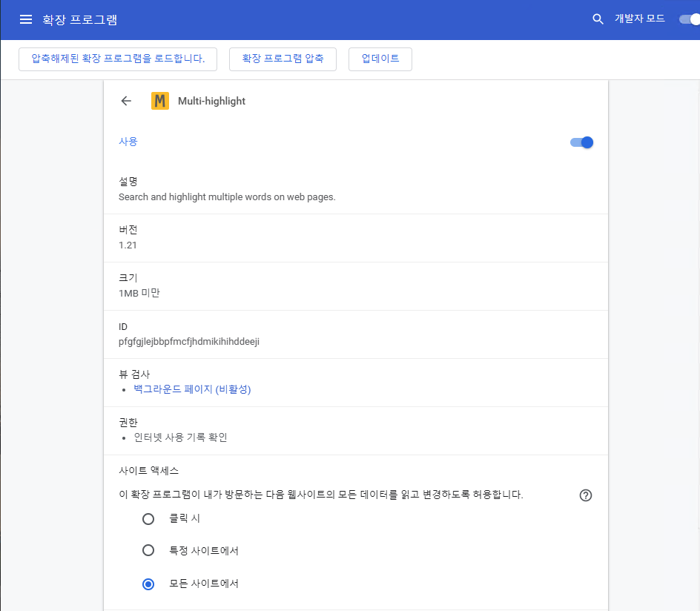Select the 클릭 시 radio option

(148, 518)
